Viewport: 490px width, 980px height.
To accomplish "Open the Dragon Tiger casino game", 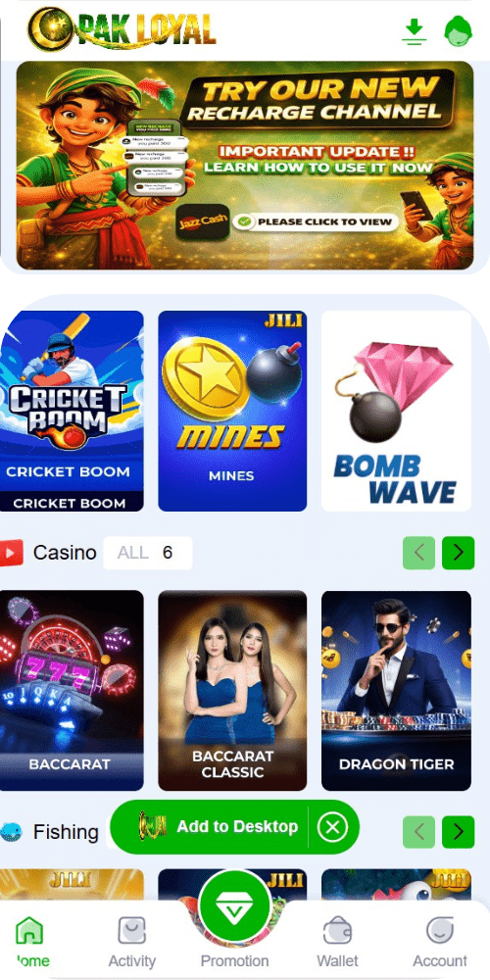I will (396, 691).
